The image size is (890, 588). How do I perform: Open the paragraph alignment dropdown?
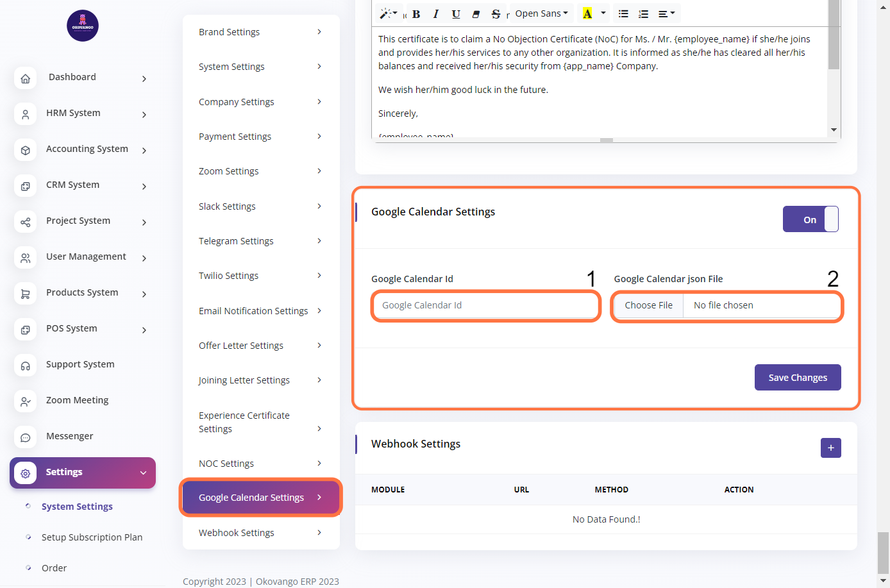tap(666, 13)
